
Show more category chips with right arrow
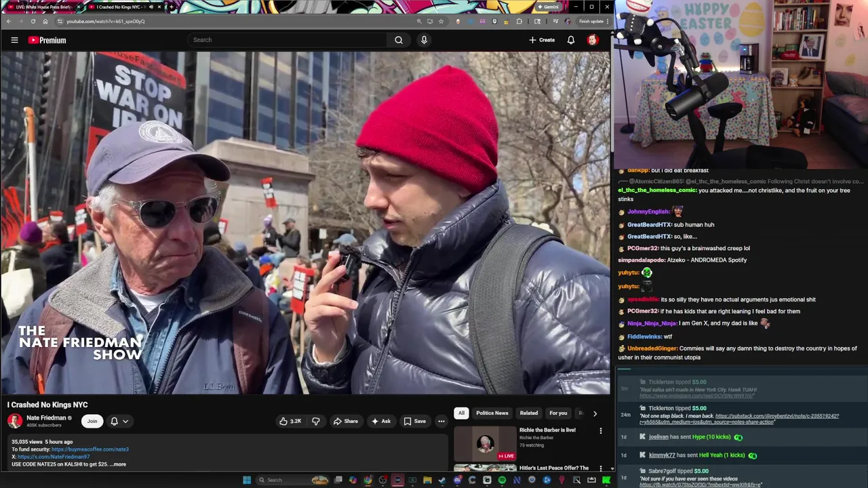pos(595,413)
